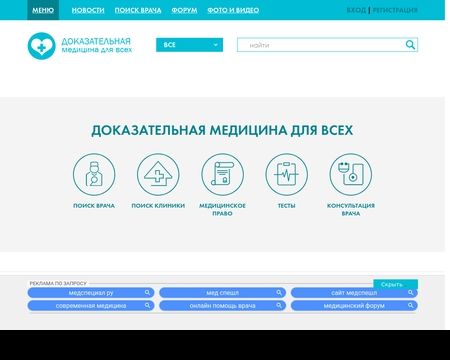Click magnifier icon on мед спешл pill

(x=279, y=292)
